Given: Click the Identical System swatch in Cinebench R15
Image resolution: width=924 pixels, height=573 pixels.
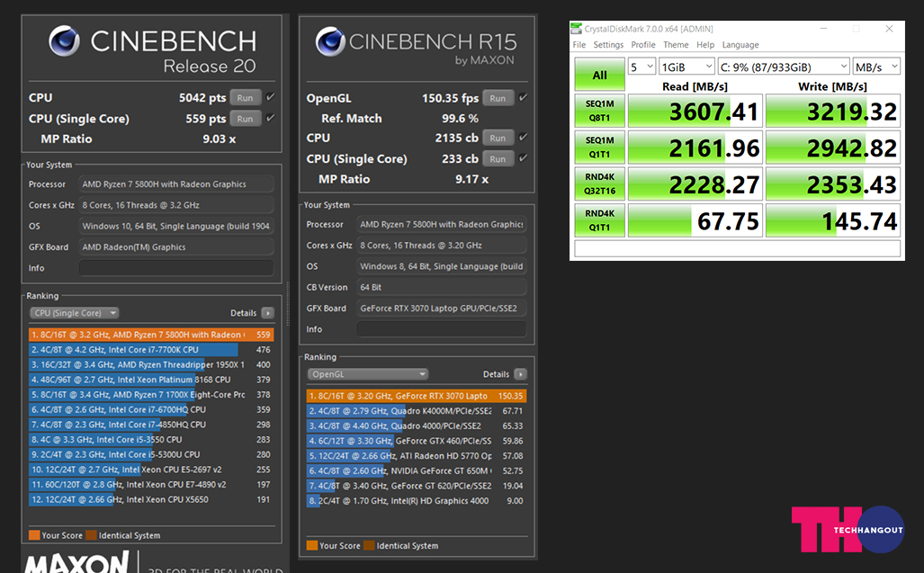Looking at the screenshot, I should (369, 545).
